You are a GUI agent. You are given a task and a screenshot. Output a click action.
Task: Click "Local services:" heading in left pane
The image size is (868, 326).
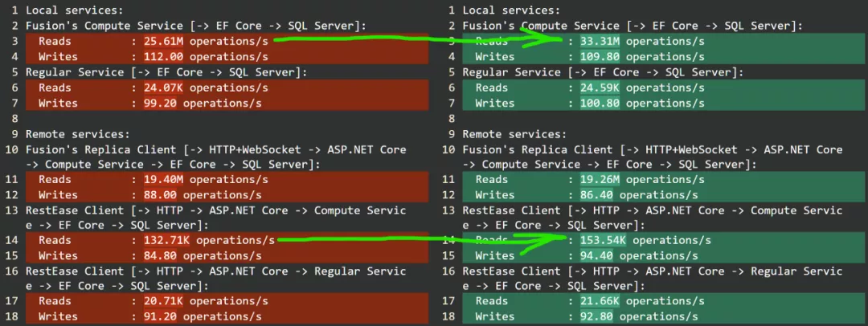[x=75, y=10]
